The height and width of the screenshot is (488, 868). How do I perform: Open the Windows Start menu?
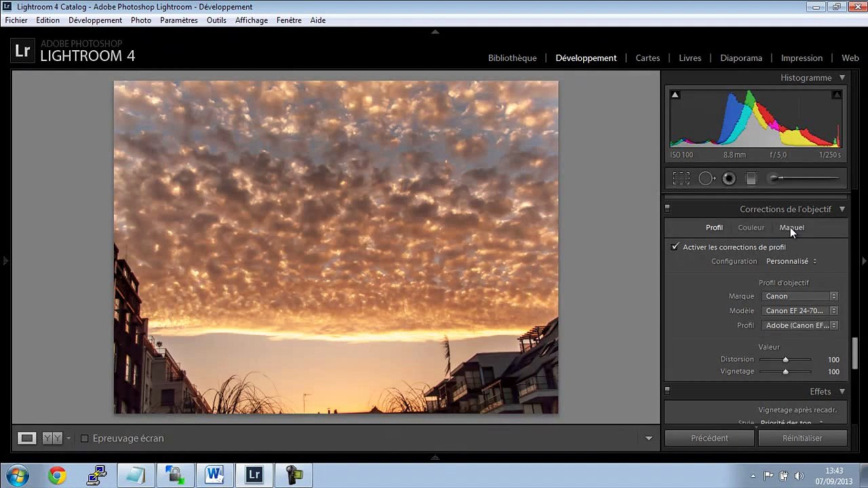click(17, 476)
